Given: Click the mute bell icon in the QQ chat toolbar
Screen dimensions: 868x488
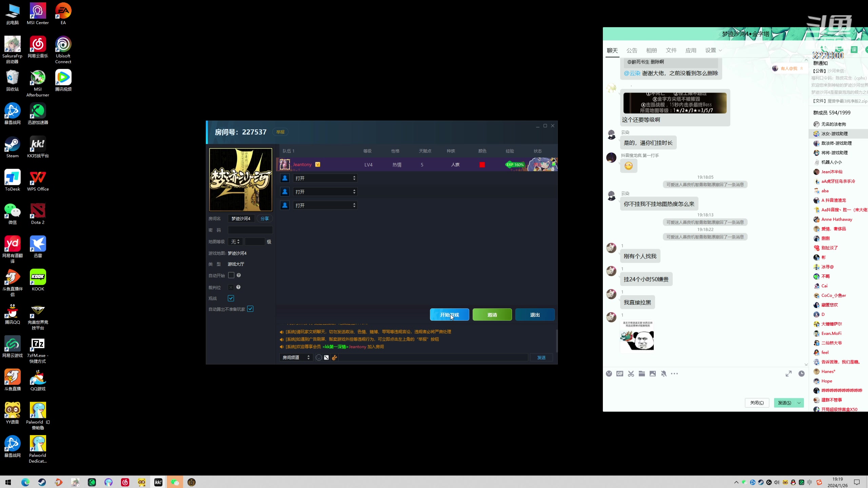Looking at the screenshot, I should tap(664, 373).
